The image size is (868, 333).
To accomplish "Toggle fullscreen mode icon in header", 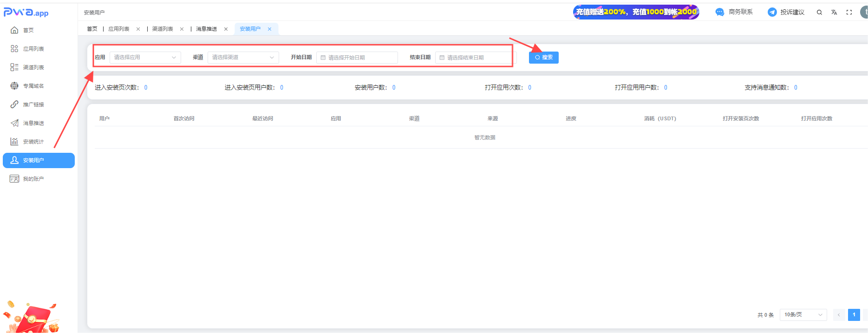I will click(x=849, y=13).
